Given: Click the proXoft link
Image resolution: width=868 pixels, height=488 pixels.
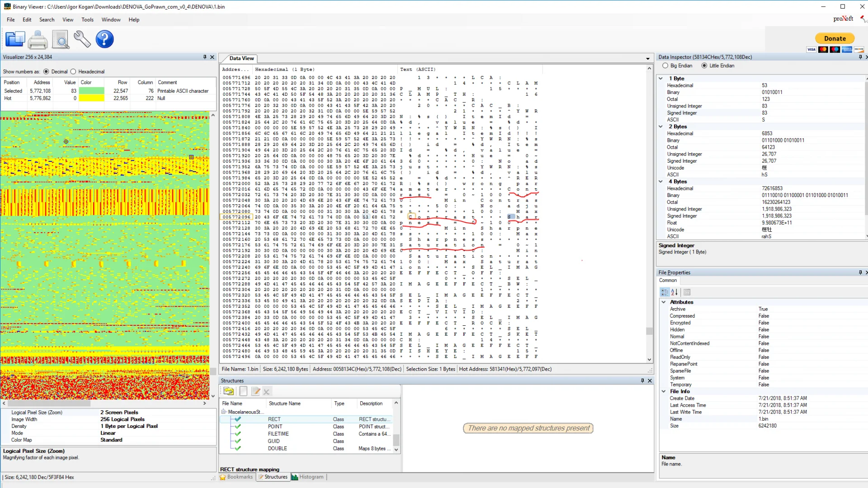Looking at the screenshot, I should [x=843, y=19].
